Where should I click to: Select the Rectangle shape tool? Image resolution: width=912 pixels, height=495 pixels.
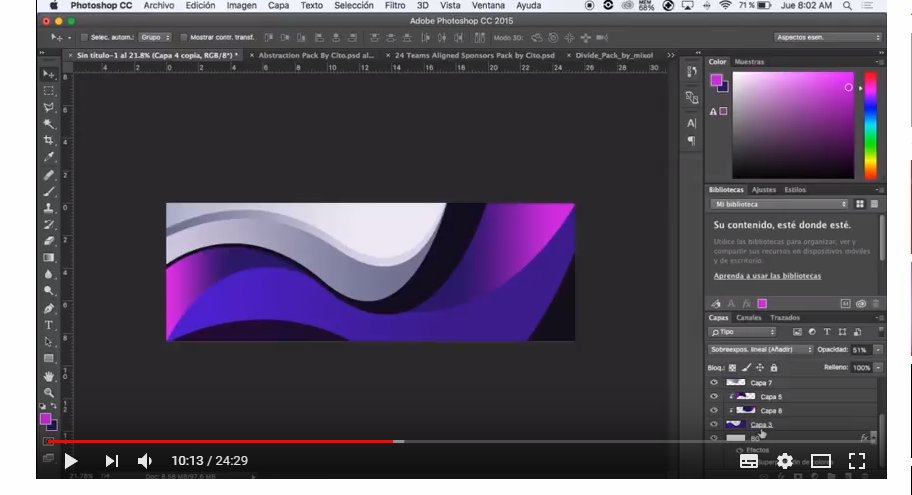[49, 358]
